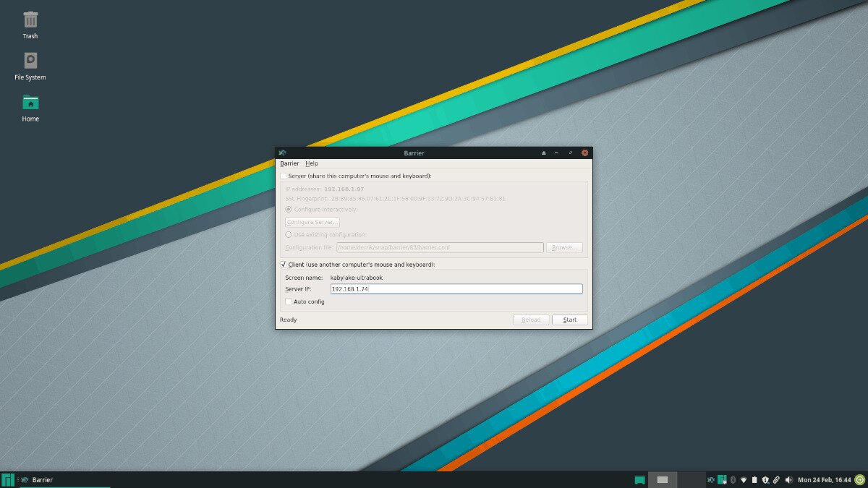The image size is (868, 488).
Task: Open the application launcher in the taskbar
Action: pyautogui.click(x=7, y=479)
